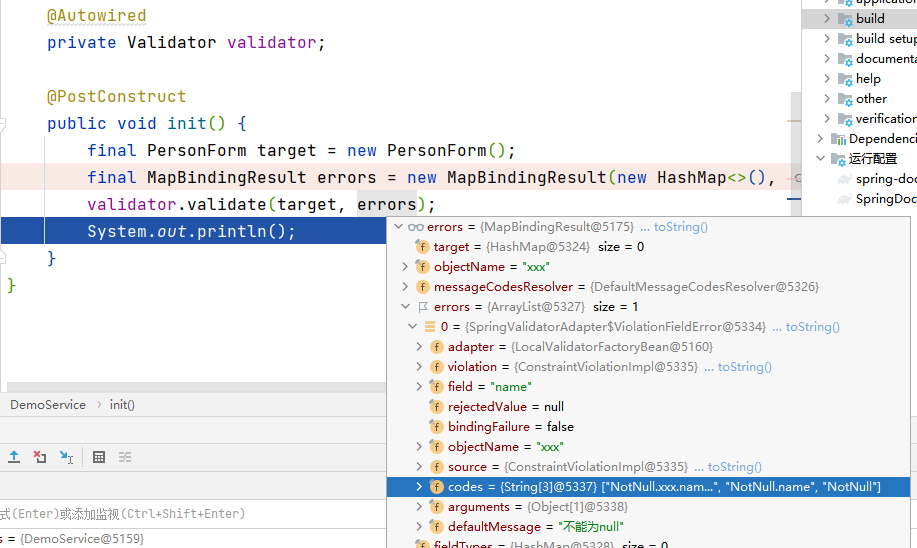Click DemoService in the breadcrumb bar
Viewport: 917px width, 548px height.
click(48, 405)
